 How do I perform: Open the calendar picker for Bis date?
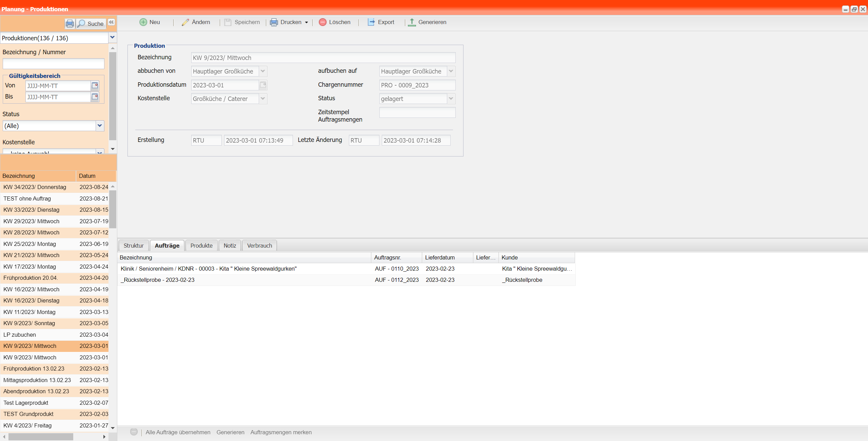coord(95,97)
